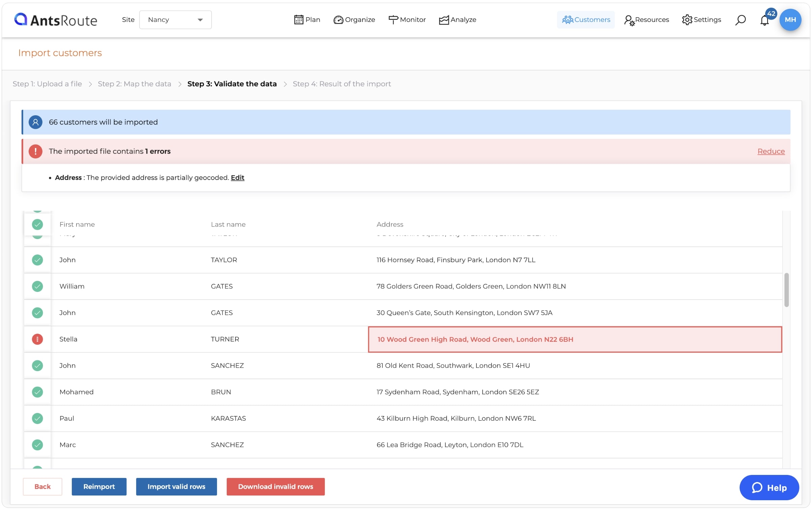Image resolution: width=812 pixels, height=510 pixels.
Task: Click the Reimport button
Action: point(99,486)
